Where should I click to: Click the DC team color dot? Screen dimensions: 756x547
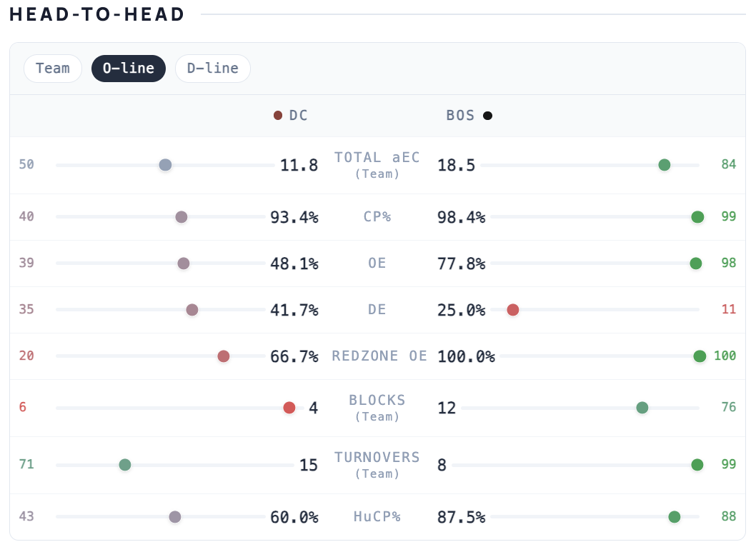coord(278,116)
